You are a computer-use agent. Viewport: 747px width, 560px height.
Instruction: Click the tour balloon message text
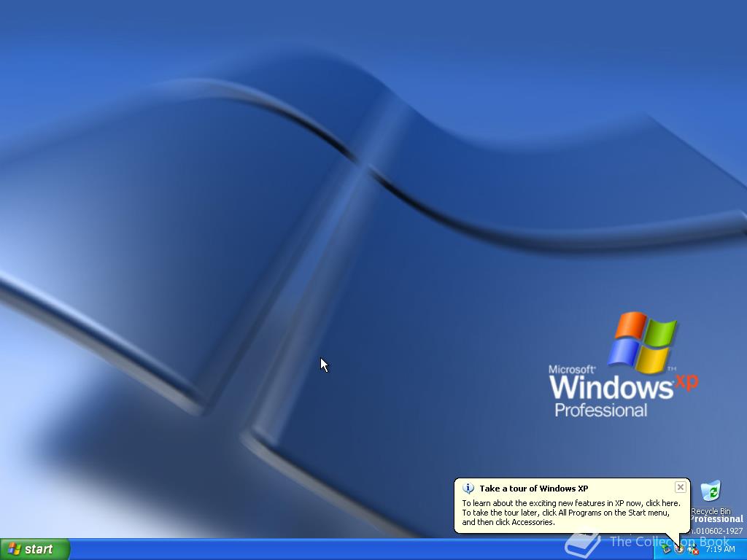point(570,513)
